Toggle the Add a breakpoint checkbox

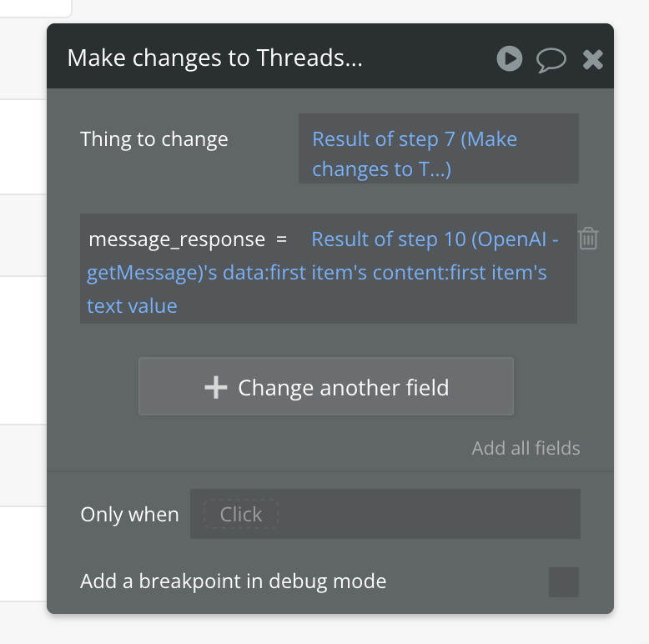[563, 581]
